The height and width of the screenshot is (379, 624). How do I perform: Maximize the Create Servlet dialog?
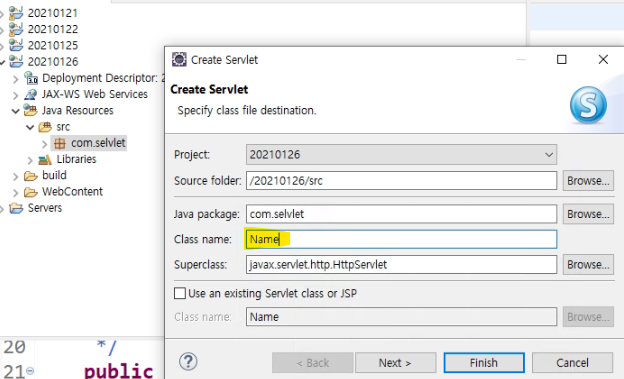pyautogui.click(x=562, y=60)
